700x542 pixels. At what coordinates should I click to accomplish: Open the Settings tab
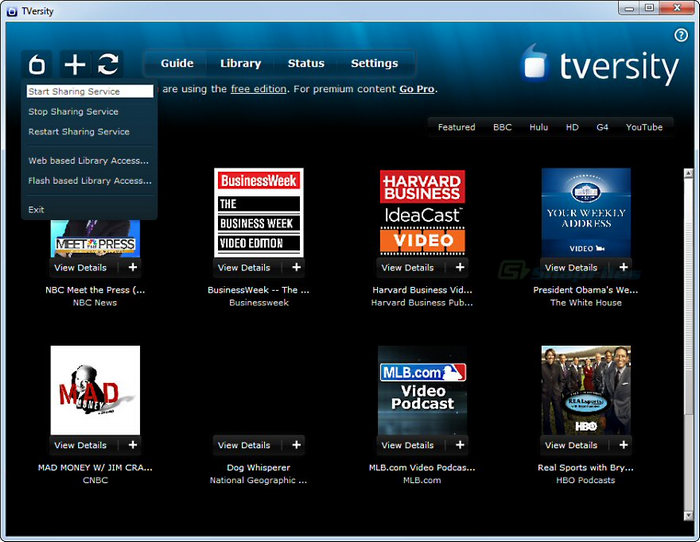(375, 63)
